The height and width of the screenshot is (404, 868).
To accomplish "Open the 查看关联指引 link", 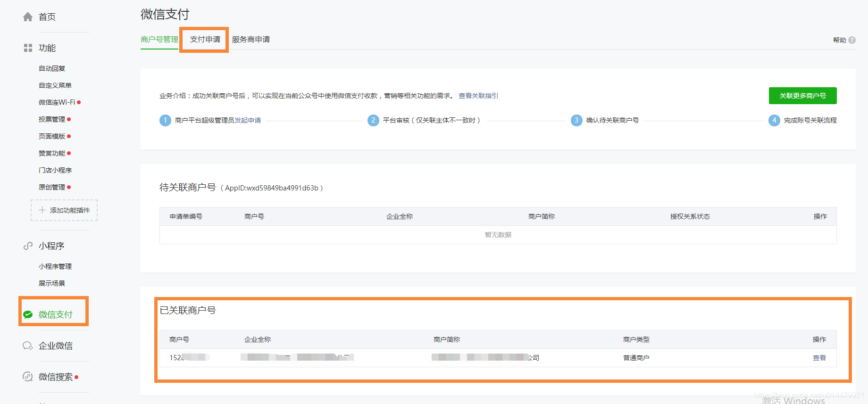I will coord(478,96).
